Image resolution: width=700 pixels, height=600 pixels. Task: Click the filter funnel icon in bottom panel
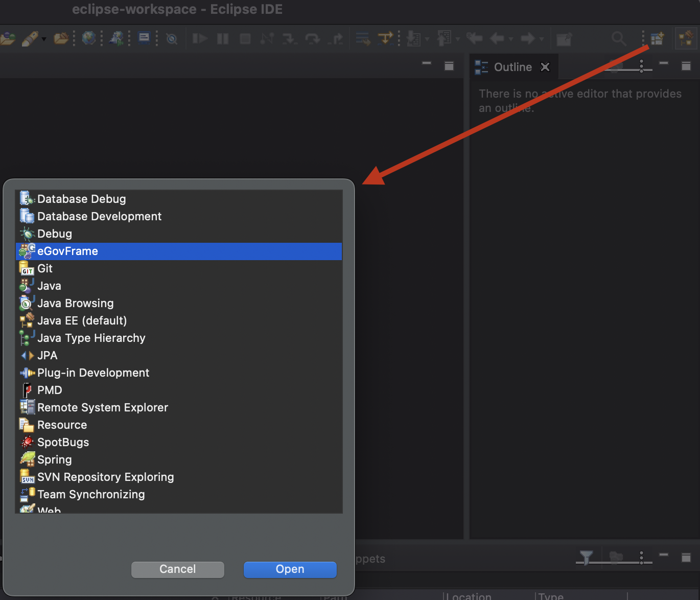coord(587,557)
